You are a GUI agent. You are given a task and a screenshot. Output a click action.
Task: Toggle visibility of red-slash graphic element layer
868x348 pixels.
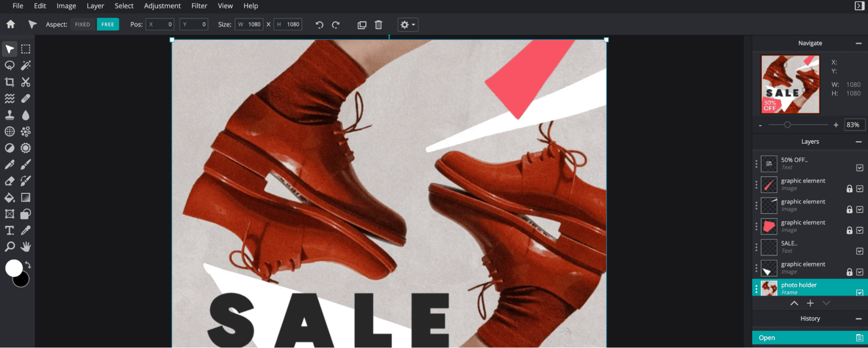click(859, 189)
